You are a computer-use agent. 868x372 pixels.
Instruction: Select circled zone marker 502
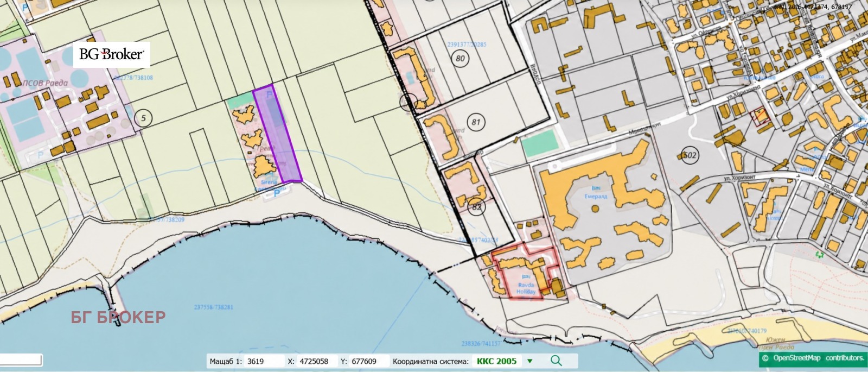pyautogui.click(x=690, y=155)
